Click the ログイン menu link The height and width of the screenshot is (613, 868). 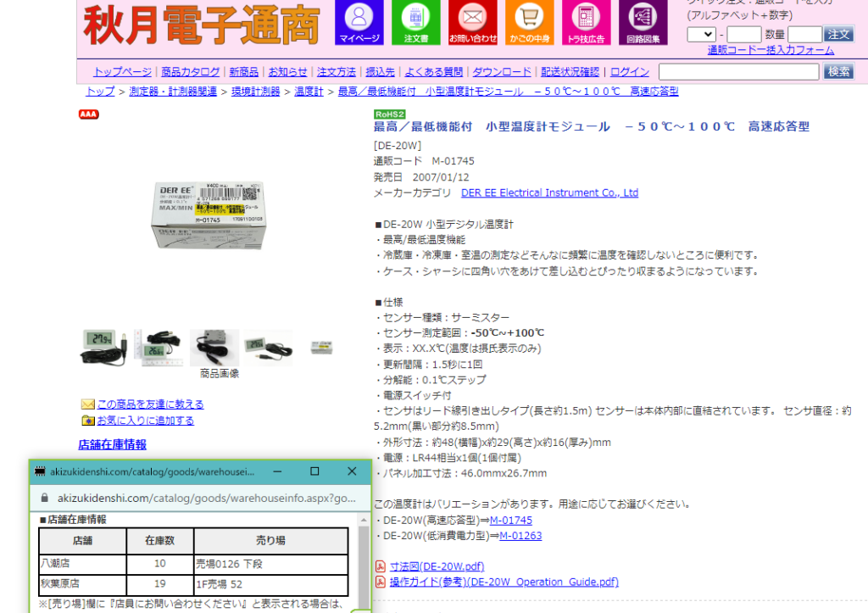coord(630,72)
